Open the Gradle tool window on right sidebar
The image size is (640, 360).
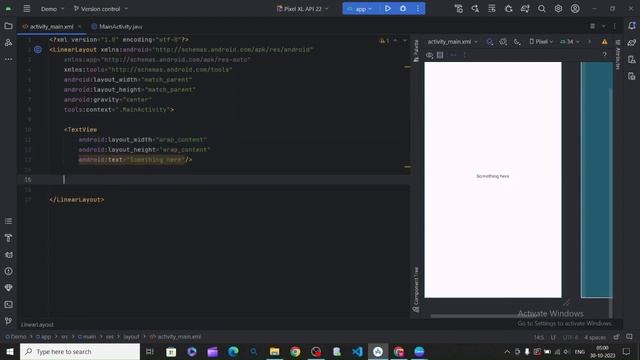tap(632, 42)
